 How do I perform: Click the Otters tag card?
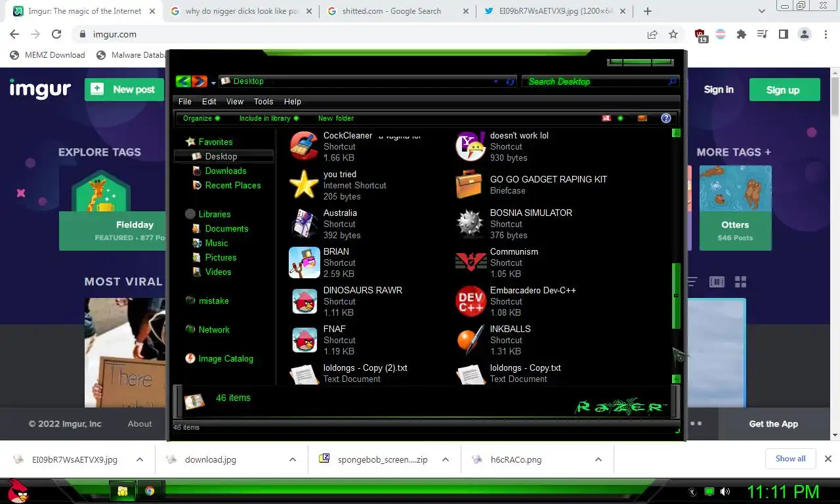(736, 207)
